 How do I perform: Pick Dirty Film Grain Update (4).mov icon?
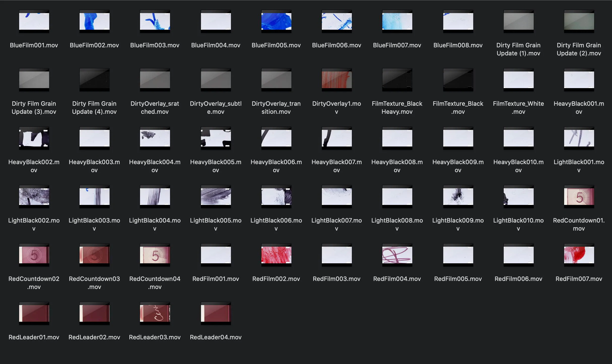point(94,80)
